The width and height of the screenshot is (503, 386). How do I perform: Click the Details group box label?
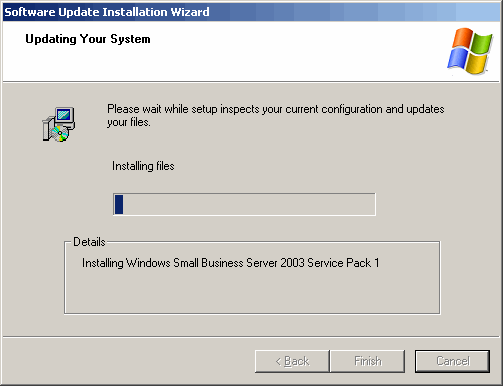point(89,242)
